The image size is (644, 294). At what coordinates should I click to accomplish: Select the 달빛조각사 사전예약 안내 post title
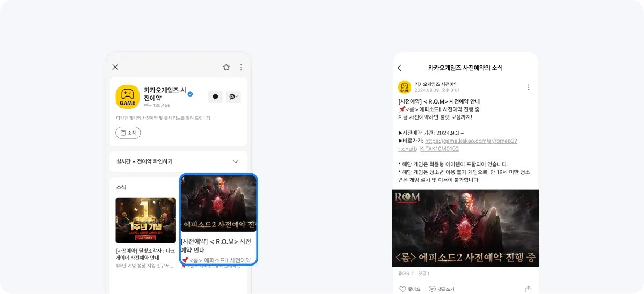(x=145, y=254)
